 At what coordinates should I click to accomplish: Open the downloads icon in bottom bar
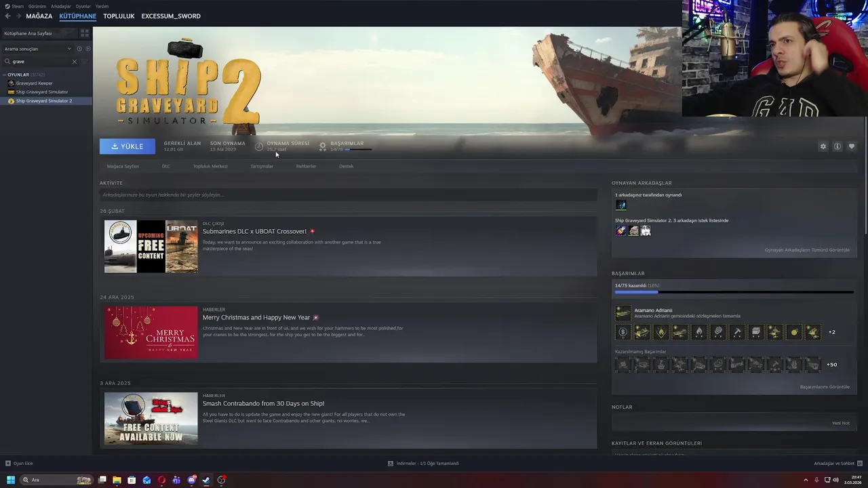click(x=391, y=464)
